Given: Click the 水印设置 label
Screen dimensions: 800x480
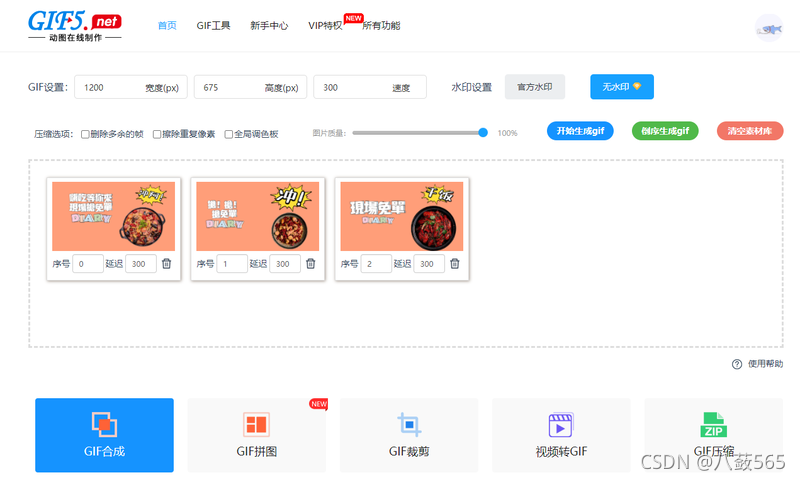Looking at the screenshot, I should click(471, 87).
